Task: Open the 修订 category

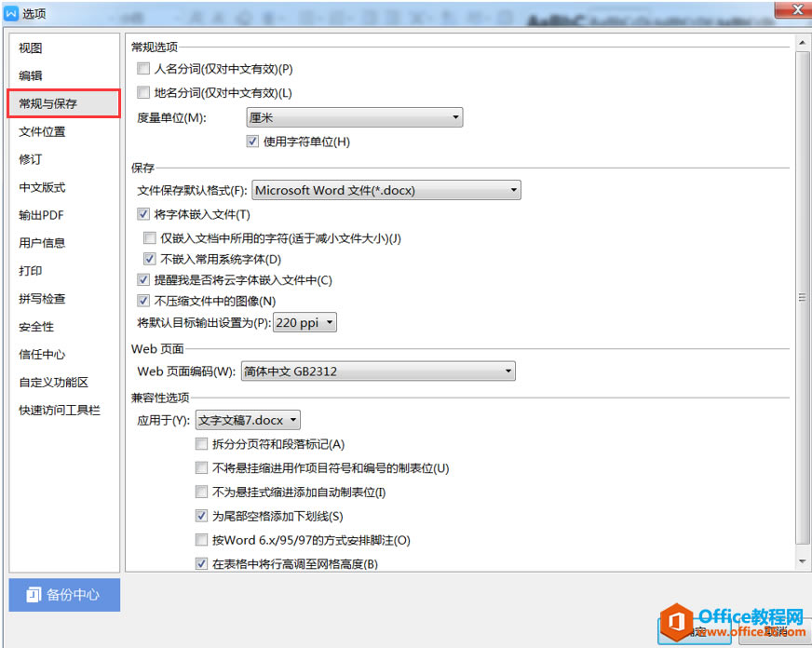Action: 30,159
